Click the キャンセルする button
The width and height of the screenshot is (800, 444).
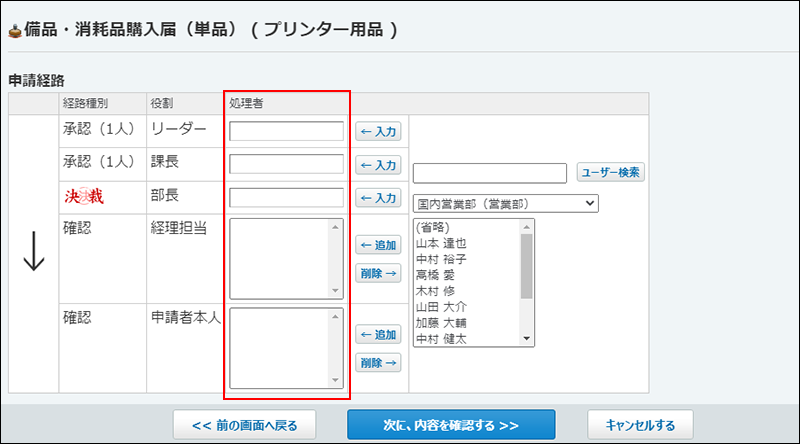click(x=640, y=425)
